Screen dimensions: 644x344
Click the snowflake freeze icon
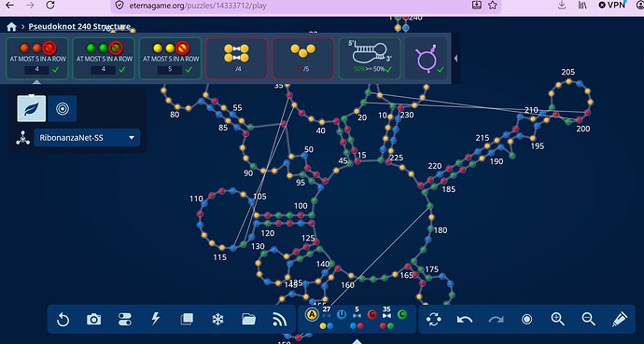coord(217,319)
